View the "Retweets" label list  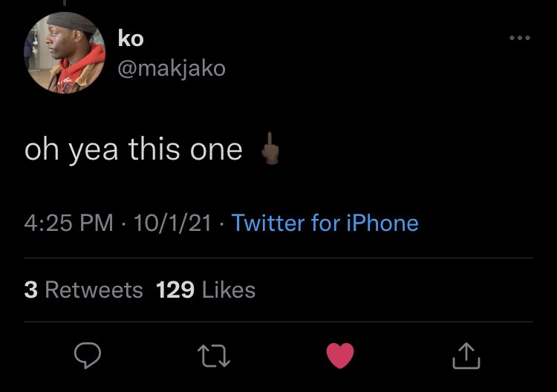click(x=94, y=290)
